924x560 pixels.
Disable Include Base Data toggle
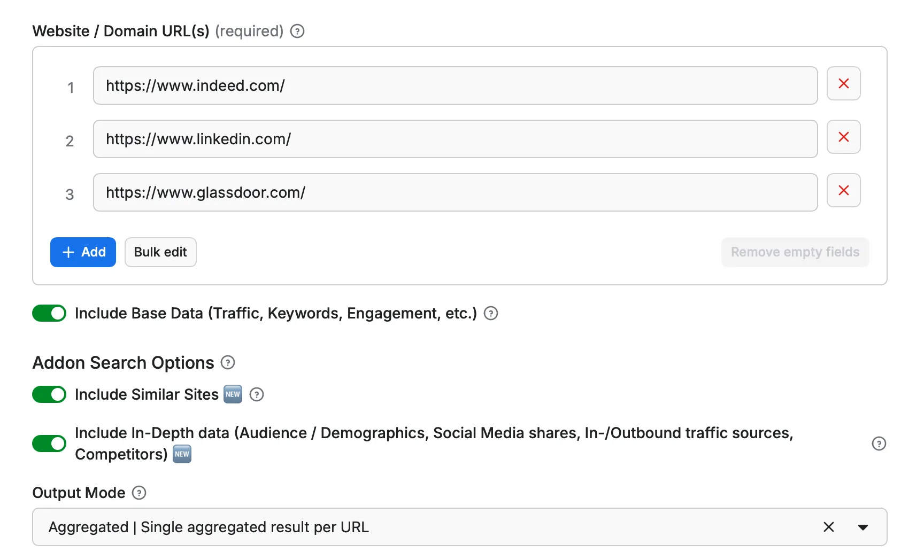[x=49, y=313]
